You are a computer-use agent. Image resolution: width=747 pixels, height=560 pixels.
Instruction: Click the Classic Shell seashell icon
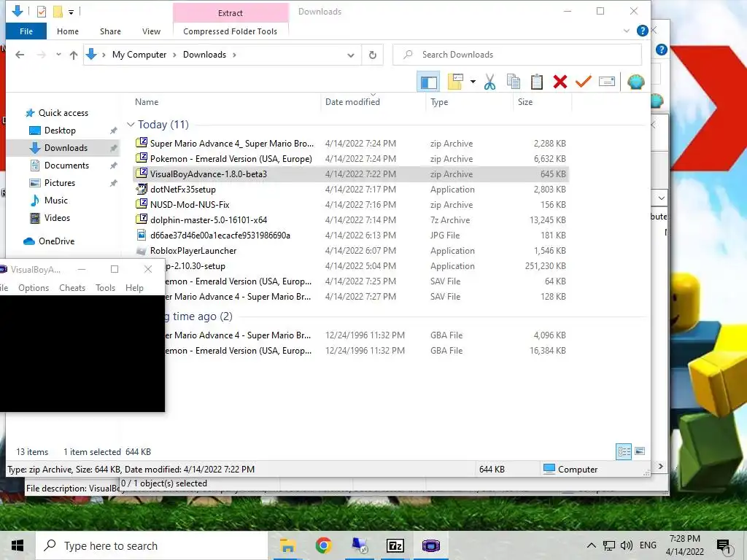pos(635,82)
